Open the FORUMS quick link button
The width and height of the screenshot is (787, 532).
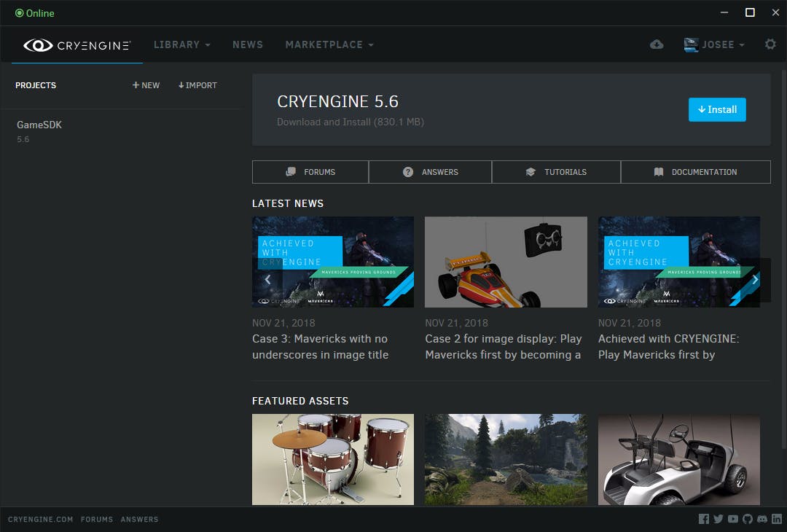point(310,172)
